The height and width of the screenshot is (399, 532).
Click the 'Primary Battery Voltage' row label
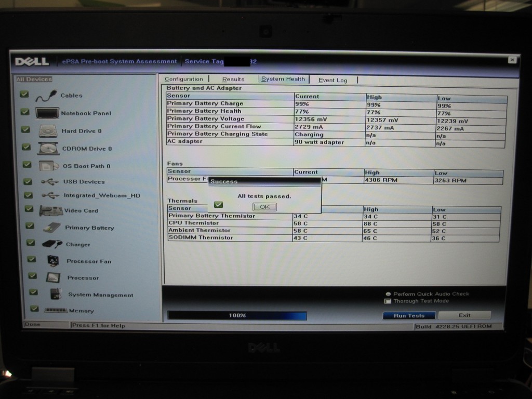pyautogui.click(x=206, y=118)
